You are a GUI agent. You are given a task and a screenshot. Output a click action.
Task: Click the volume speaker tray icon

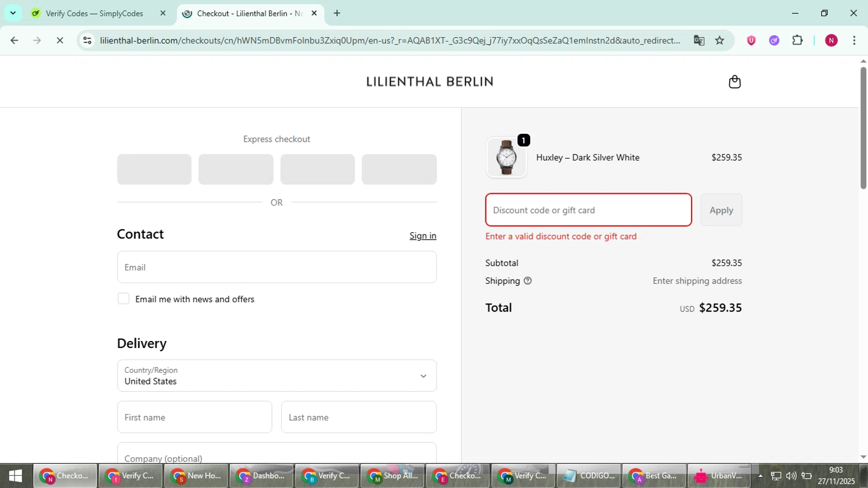(x=791, y=476)
